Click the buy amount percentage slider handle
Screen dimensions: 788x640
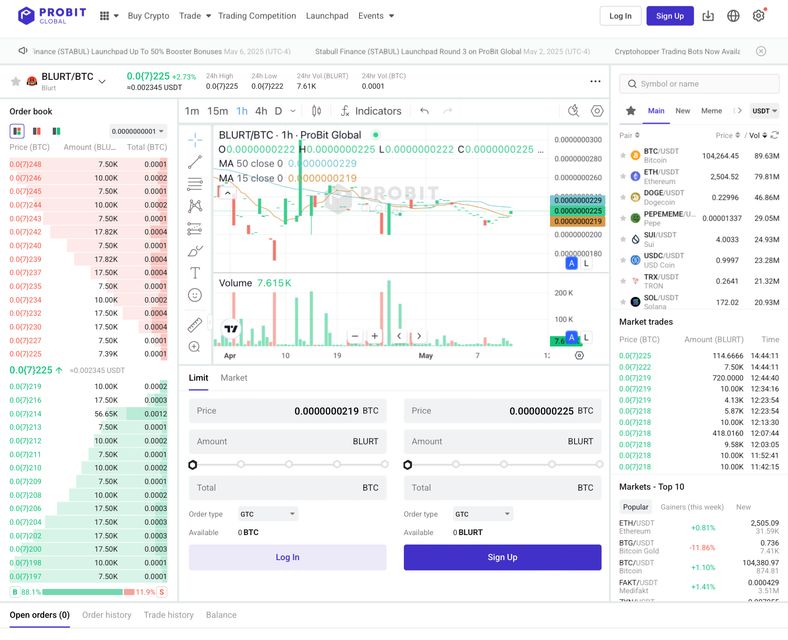pyautogui.click(x=193, y=465)
